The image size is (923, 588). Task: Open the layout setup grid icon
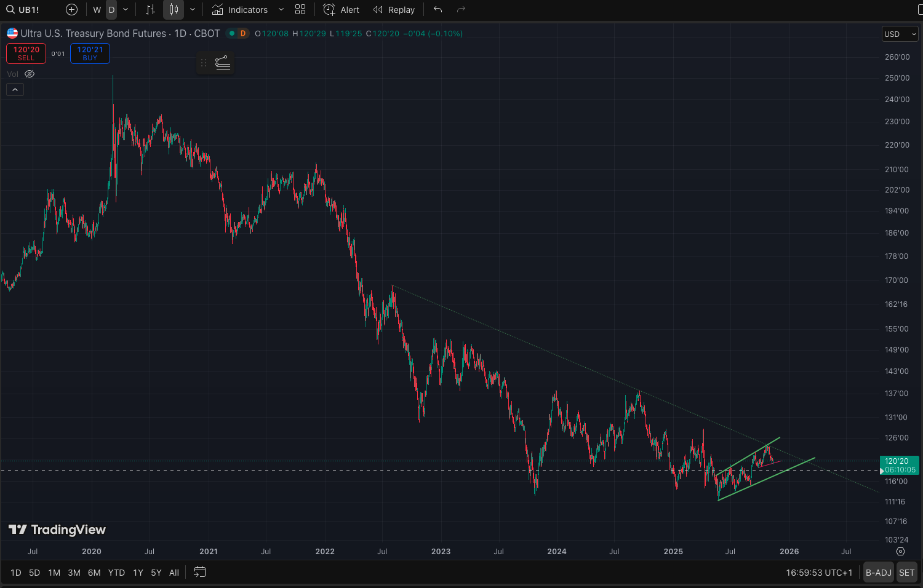300,10
